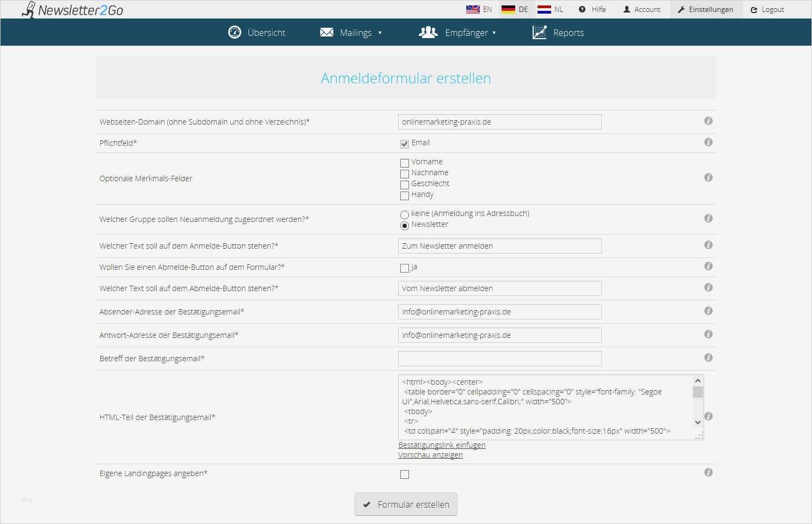The image size is (812, 524).
Task: Open the Übersicht dashboard icon
Action: [234, 32]
